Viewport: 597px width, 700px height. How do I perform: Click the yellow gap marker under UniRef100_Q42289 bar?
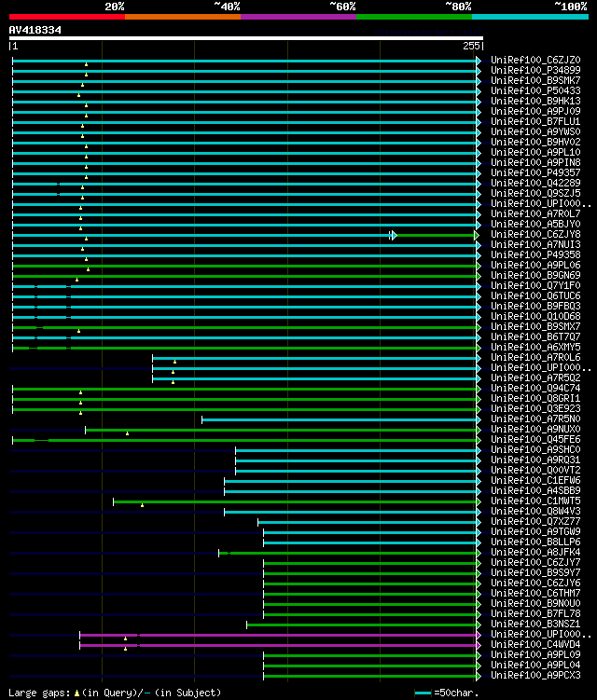click(x=83, y=187)
